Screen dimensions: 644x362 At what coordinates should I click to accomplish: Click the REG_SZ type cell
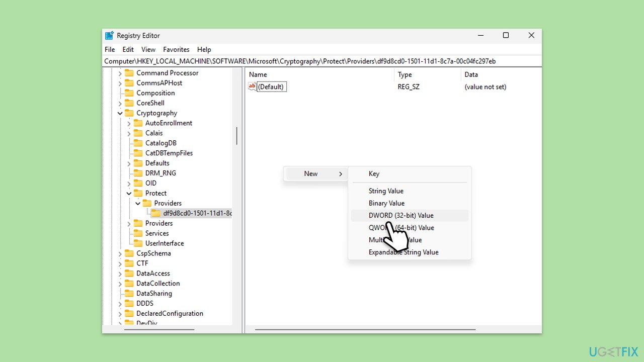tap(409, 87)
